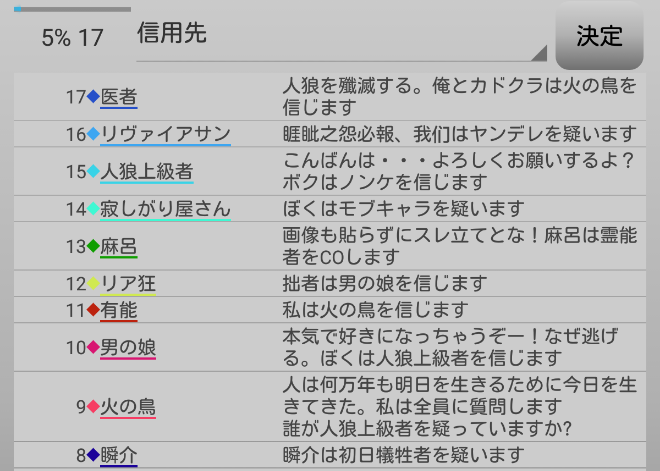Click the red diamond beside 有能
The height and width of the screenshot is (471, 660).
click(94, 310)
